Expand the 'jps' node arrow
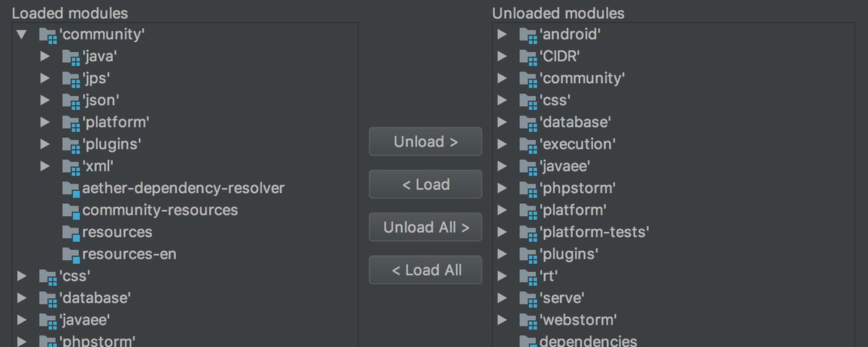The height and width of the screenshot is (347, 868). [45, 79]
